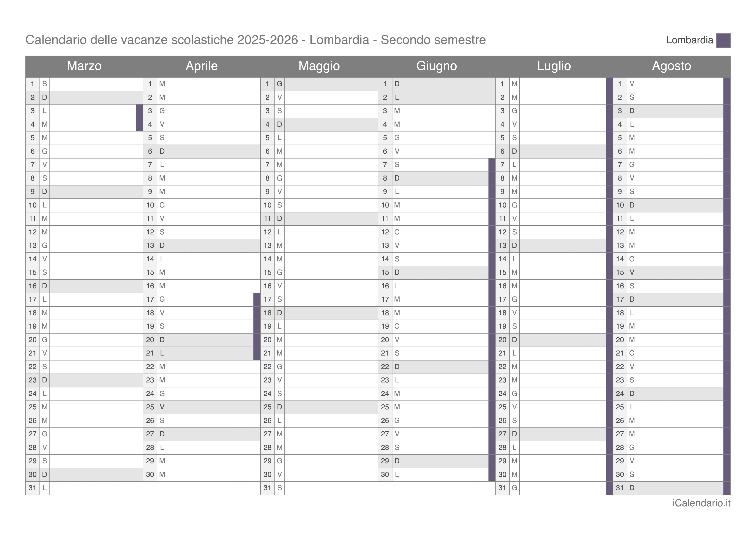Click Agosto day 31 row
The height and width of the screenshot is (535, 756).
672,488
